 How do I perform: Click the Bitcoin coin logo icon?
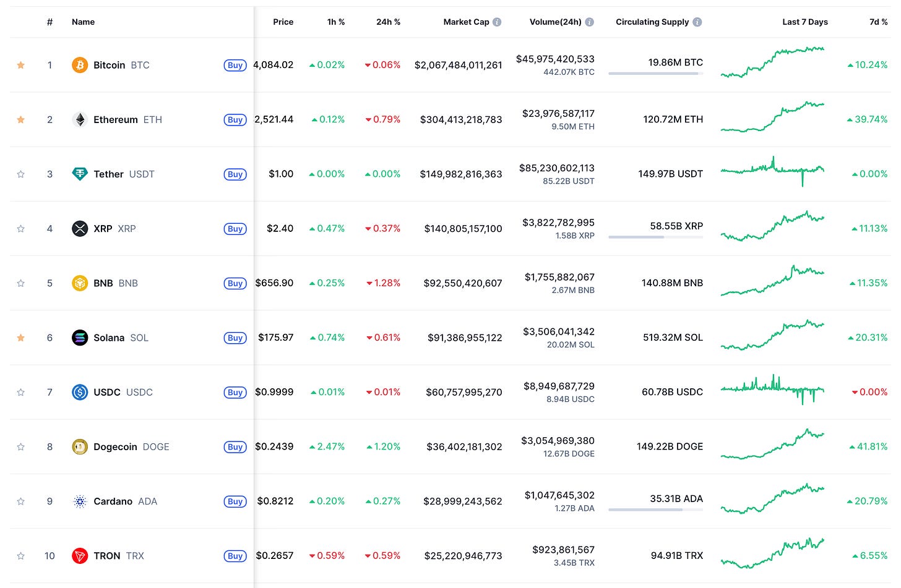(80, 65)
